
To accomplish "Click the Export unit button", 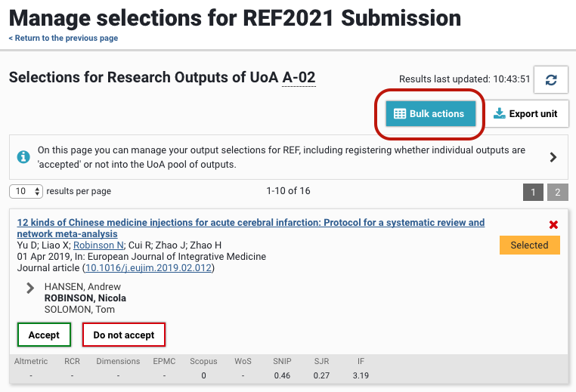I will (526, 114).
